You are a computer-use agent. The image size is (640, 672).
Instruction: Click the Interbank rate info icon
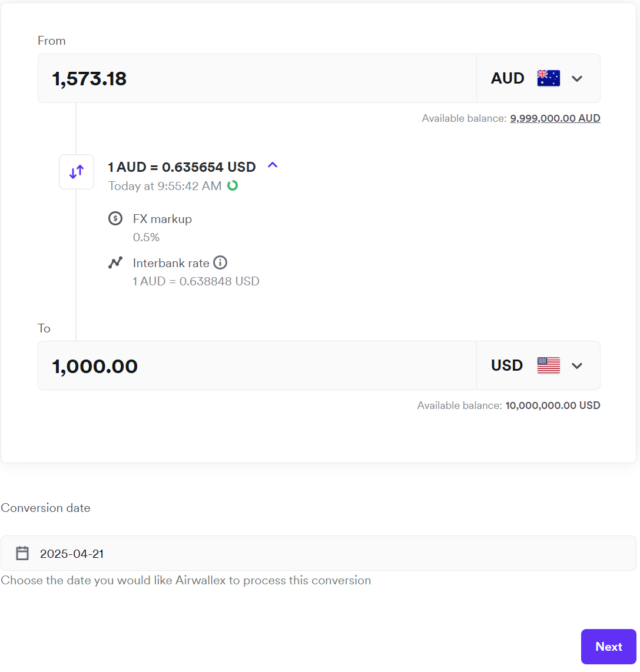point(220,262)
